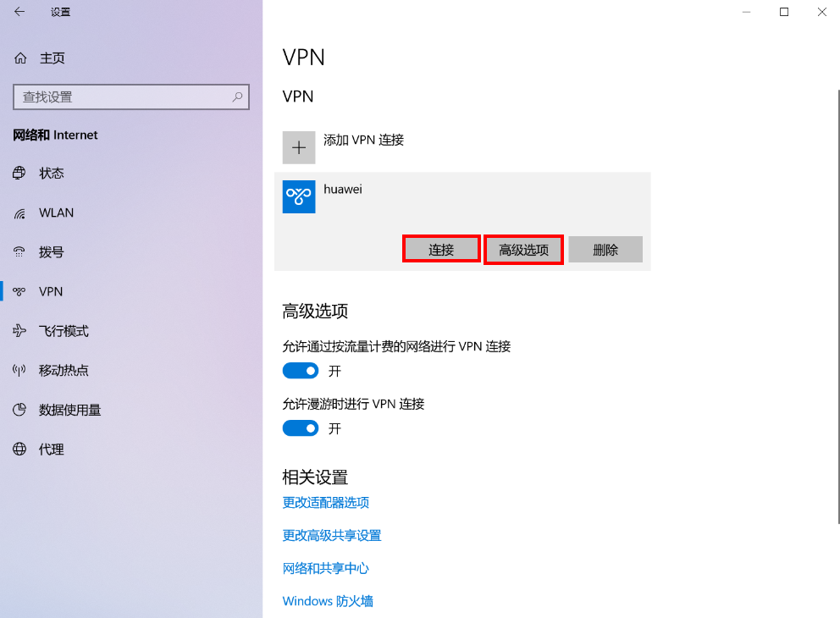Open the 更改适配器选项 link
The image size is (840, 618).
click(x=326, y=502)
